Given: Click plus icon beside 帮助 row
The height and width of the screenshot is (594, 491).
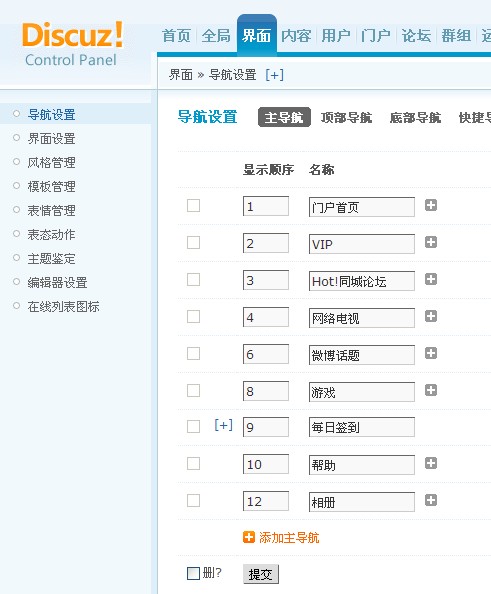Looking at the screenshot, I should 431,463.
